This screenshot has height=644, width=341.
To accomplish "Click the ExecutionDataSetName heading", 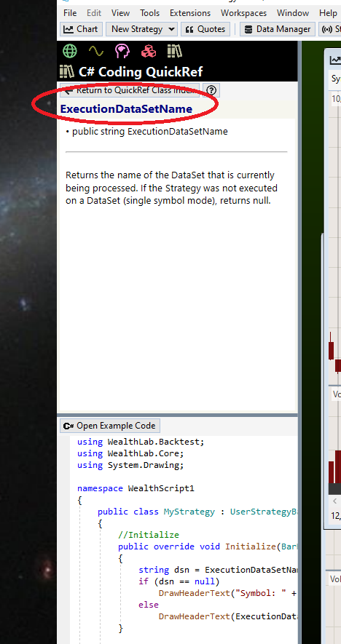I will (x=126, y=109).
